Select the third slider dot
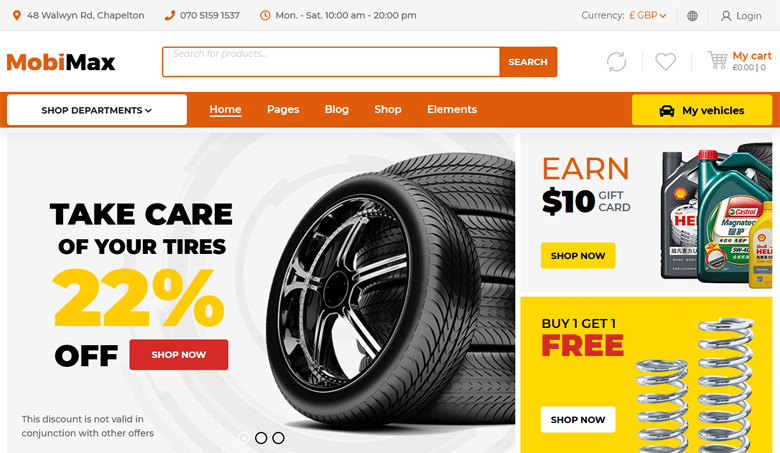This screenshot has width=780, height=453. click(x=278, y=438)
